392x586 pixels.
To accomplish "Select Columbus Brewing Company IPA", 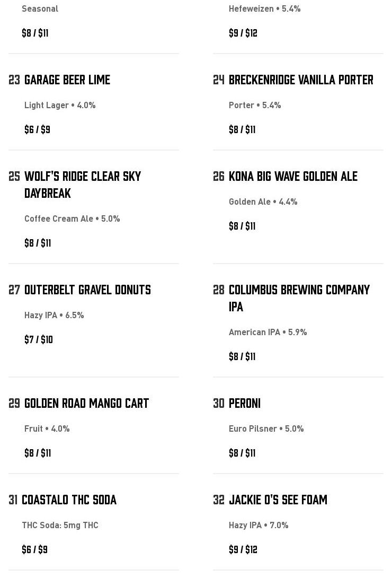I will [299, 298].
